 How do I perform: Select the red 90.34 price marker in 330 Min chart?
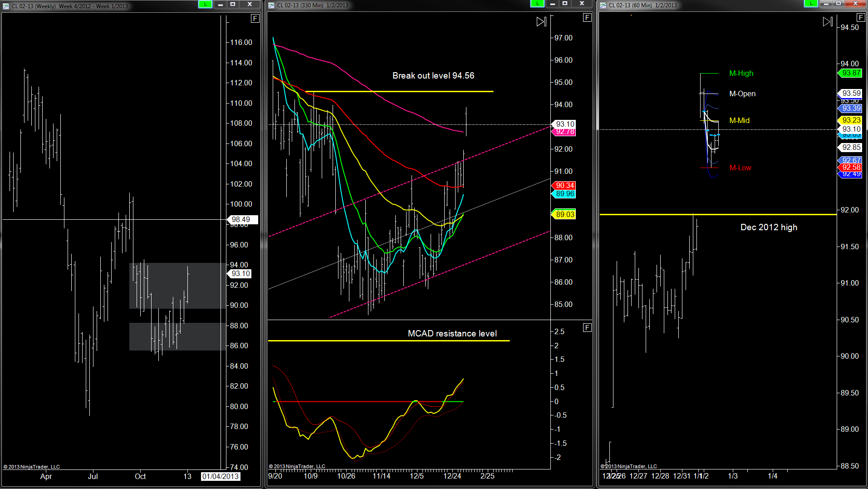[564, 186]
